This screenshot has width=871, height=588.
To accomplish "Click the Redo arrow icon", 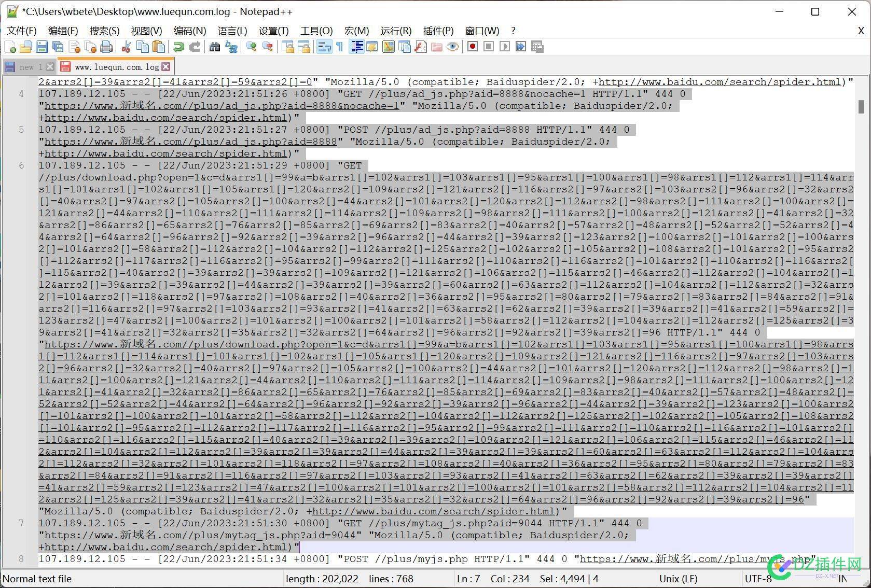I will coord(195,47).
